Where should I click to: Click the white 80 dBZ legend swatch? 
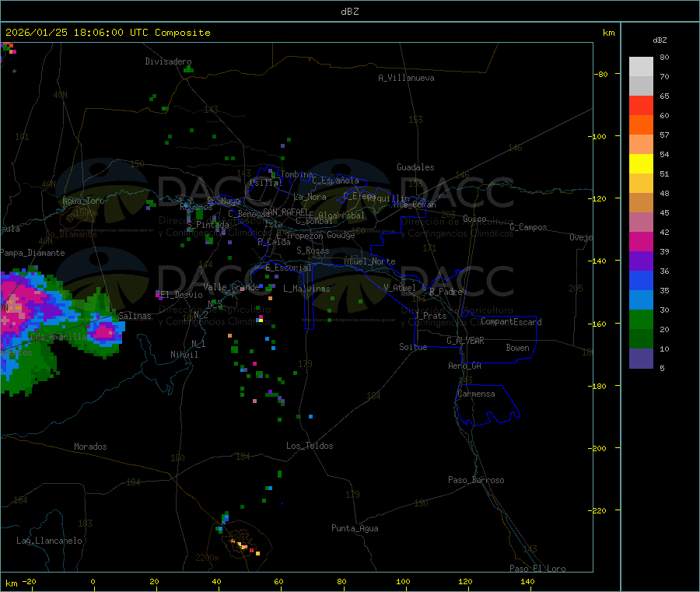pyautogui.click(x=641, y=67)
